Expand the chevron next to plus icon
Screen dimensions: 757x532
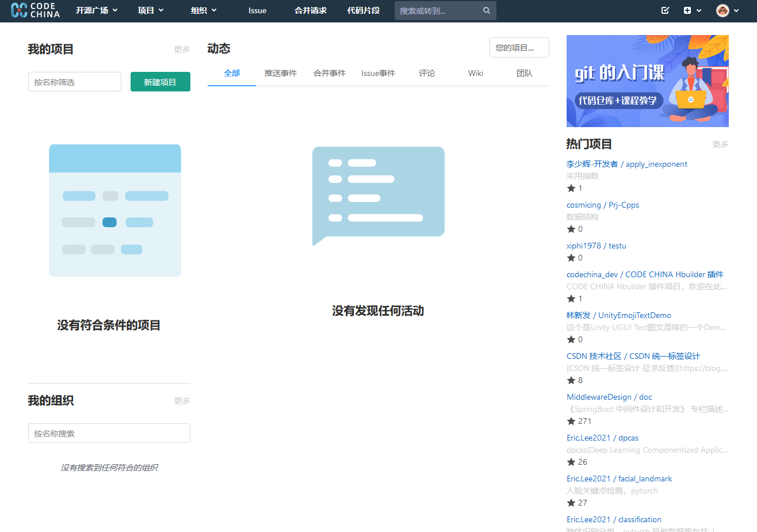(x=699, y=11)
